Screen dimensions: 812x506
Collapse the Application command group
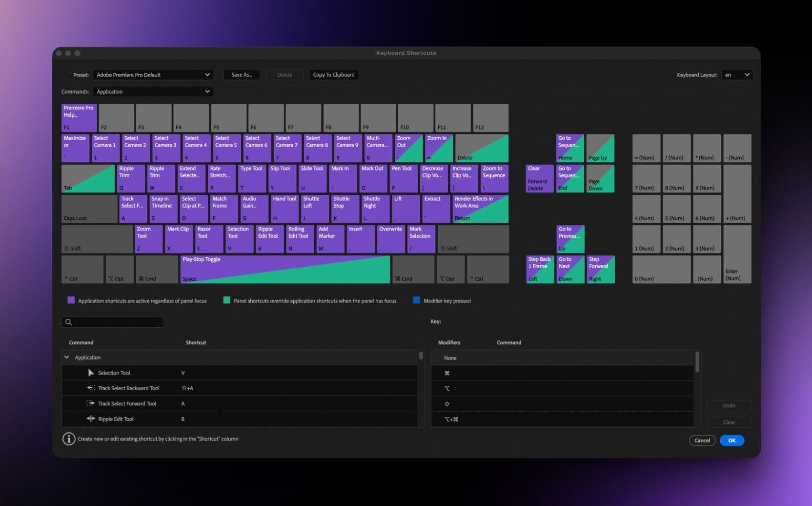click(67, 357)
